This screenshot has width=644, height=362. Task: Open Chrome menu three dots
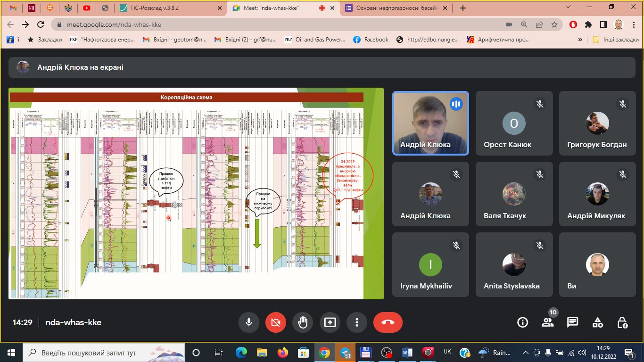(x=633, y=25)
